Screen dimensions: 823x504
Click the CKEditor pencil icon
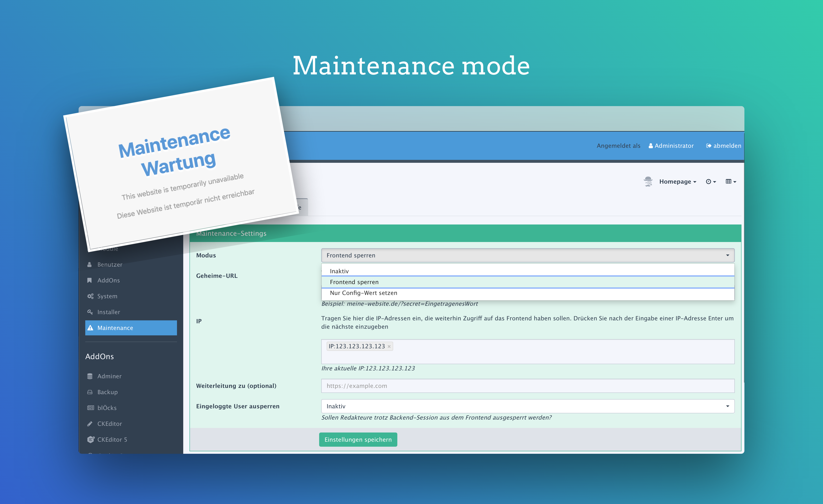point(90,424)
